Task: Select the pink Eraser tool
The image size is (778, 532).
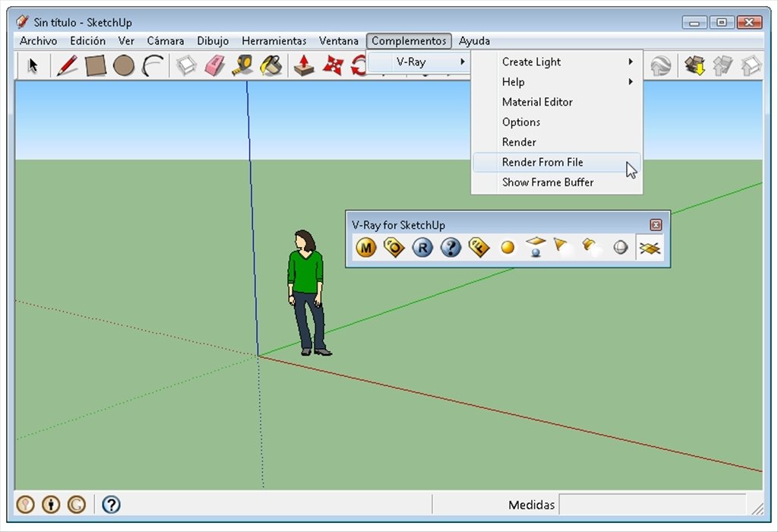Action: (x=214, y=65)
